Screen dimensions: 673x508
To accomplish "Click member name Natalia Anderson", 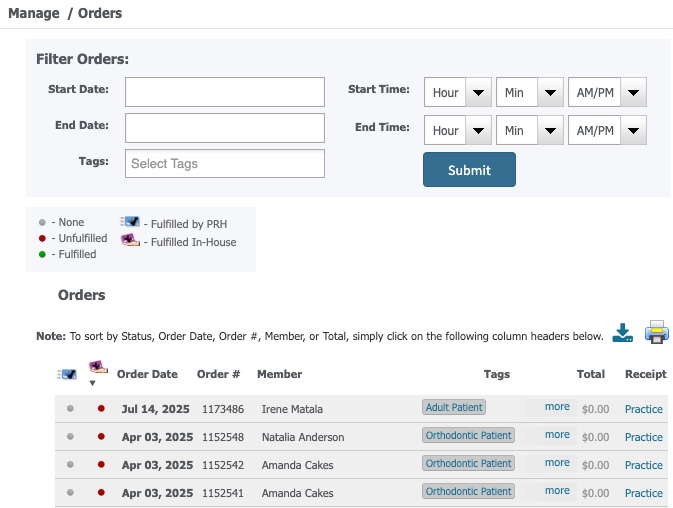I will [303, 437].
